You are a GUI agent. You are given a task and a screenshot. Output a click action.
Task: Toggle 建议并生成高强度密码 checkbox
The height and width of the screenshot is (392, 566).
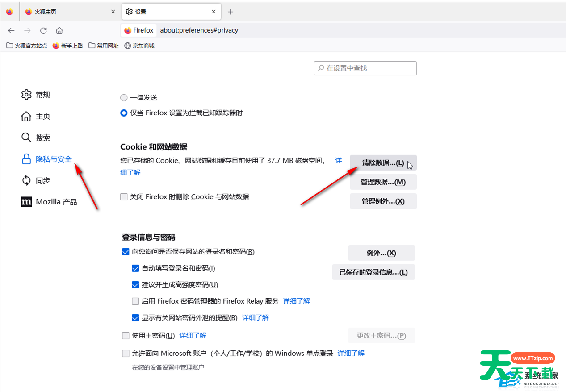135,285
